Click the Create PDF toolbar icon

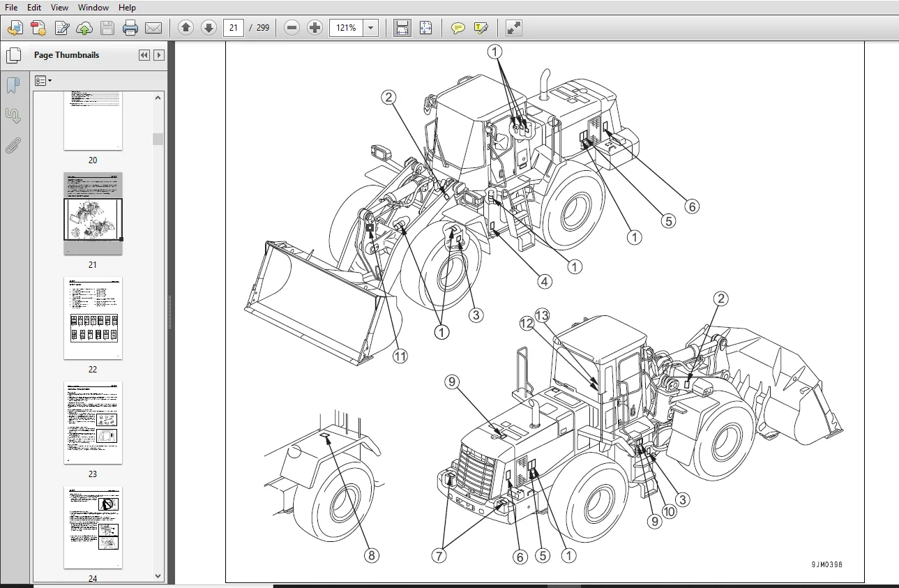15,28
